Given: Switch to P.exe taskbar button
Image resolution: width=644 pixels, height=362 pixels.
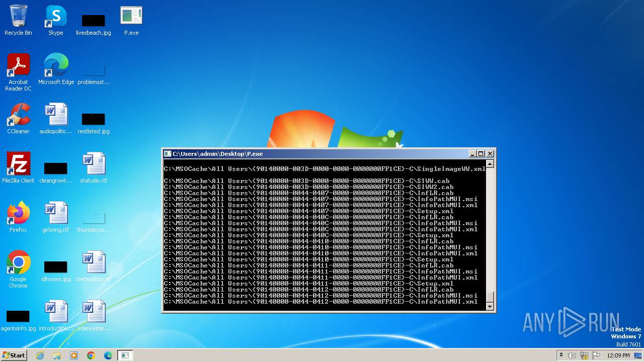Looking at the screenshot, I should pyautogui.click(x=125, y=355).
